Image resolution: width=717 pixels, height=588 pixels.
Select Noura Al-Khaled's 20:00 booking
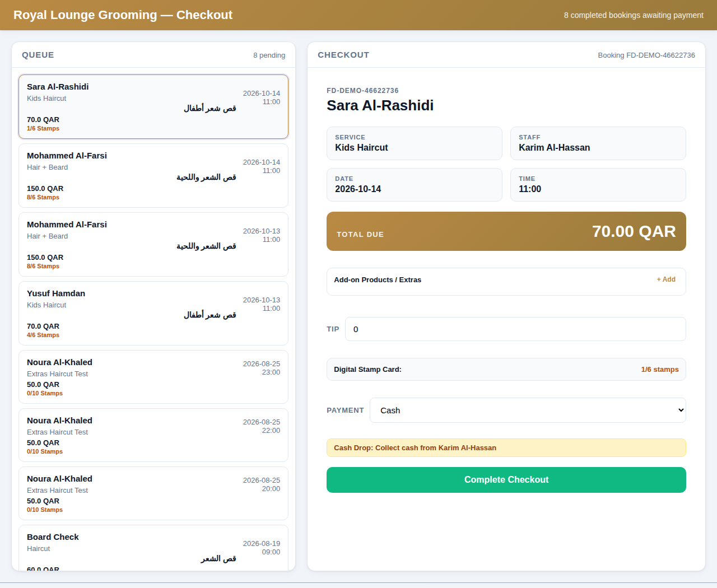click(x=153, y=493)
